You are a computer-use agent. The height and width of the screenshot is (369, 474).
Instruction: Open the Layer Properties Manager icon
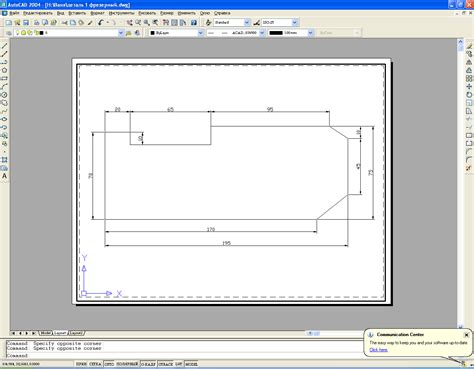click(9, 33)
